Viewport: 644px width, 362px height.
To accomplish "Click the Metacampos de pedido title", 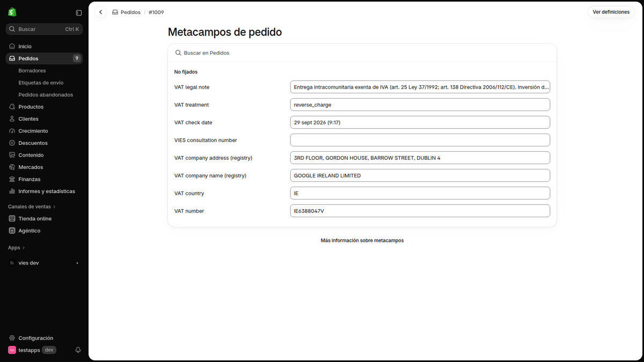I will coord(225,32).
